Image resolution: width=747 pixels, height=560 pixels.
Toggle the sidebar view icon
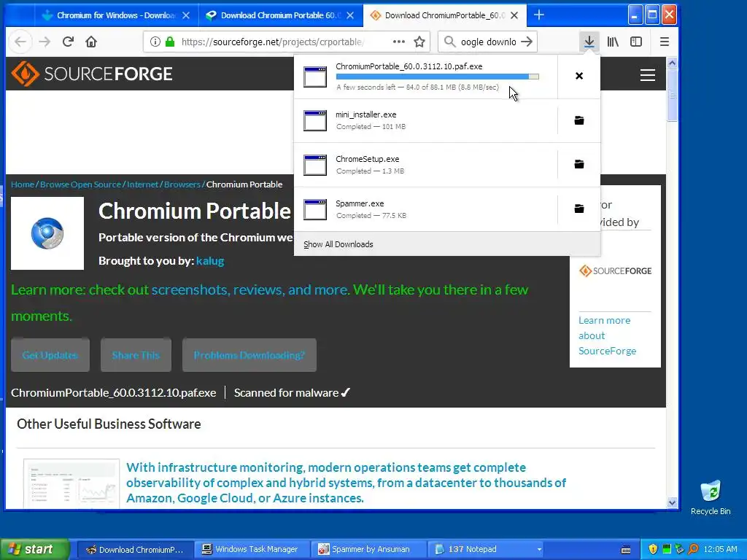point(636,42)
